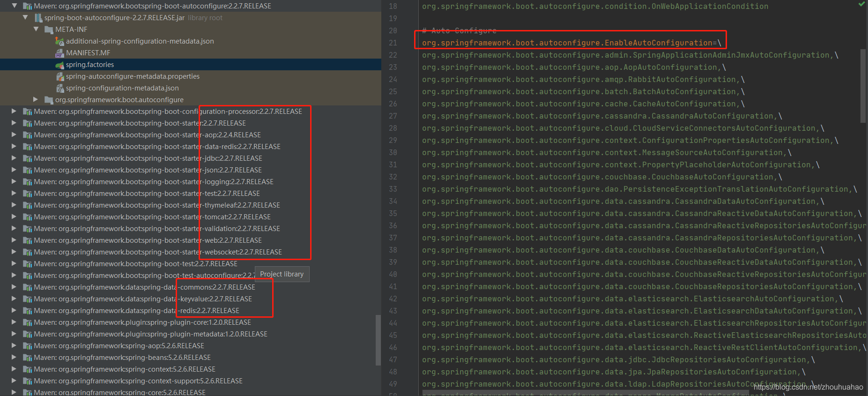The image size is (868, 396).
Task: Expand org.springframework.boot.autoconfigure package
Action: pyautogui.click(x=36, y=99)
